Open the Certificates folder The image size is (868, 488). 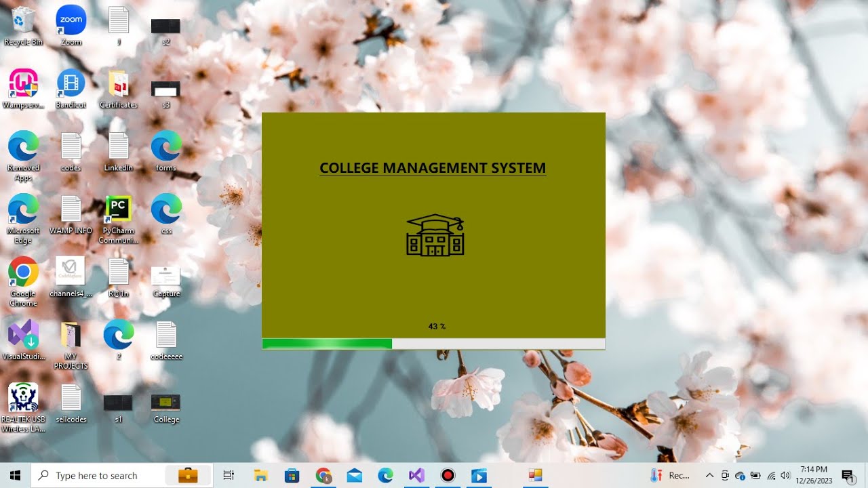click(x=119, y=89)
